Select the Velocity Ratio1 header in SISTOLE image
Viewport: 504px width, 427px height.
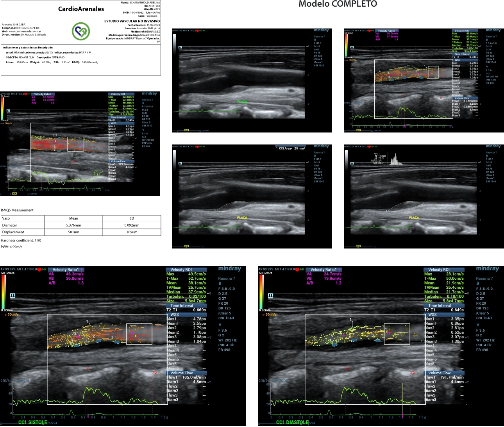(x=66, y=270)
